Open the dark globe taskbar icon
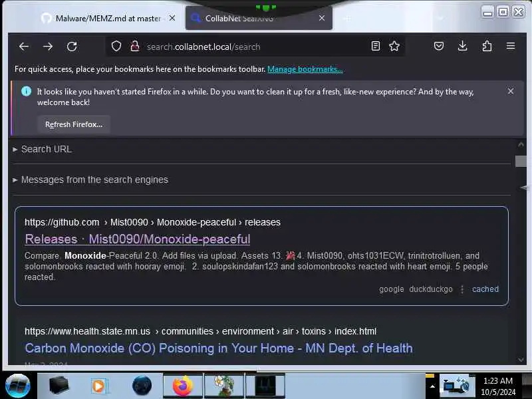 click(142, 386)
